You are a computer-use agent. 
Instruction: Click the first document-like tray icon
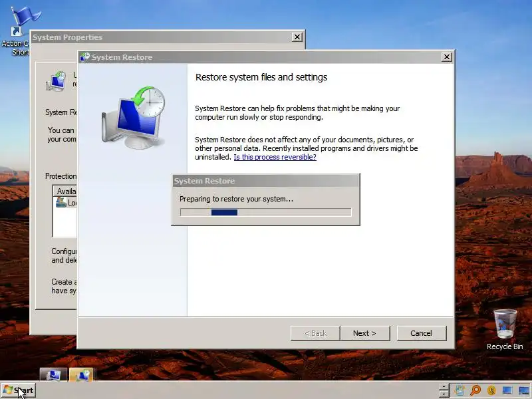[x=460, y=390]
